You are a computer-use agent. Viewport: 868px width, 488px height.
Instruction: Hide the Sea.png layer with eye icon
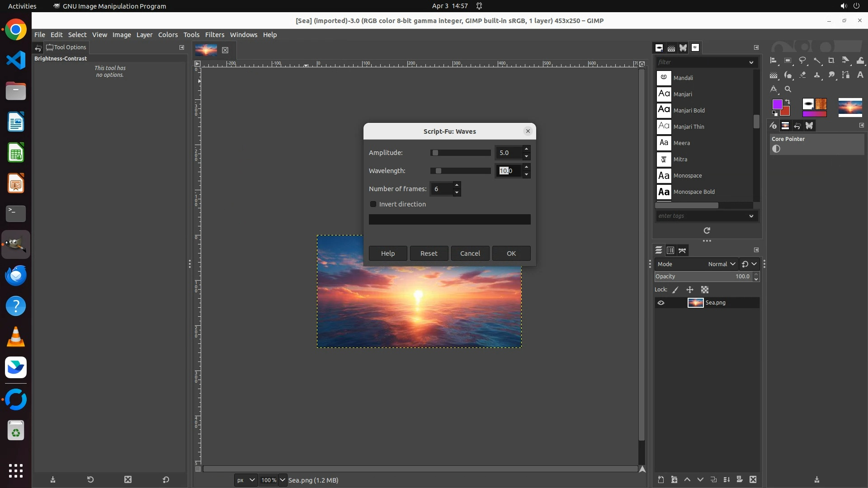[x=661, y=303]
